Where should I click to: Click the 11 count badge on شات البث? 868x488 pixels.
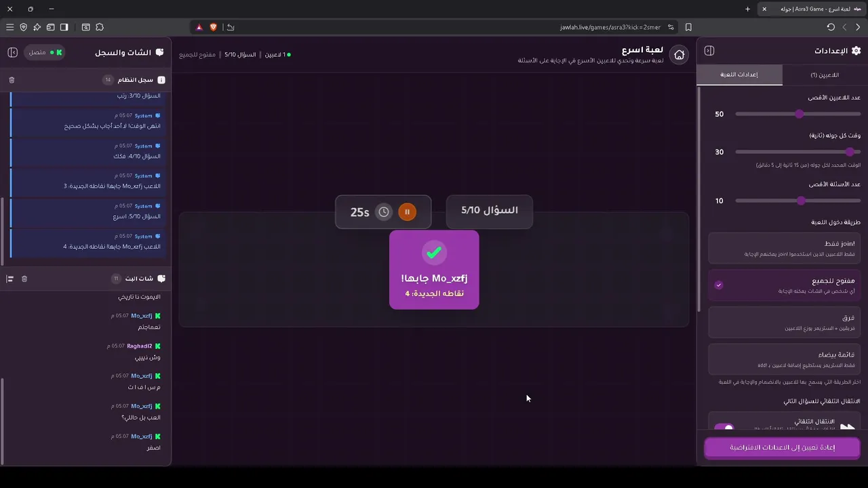point(116,279)
